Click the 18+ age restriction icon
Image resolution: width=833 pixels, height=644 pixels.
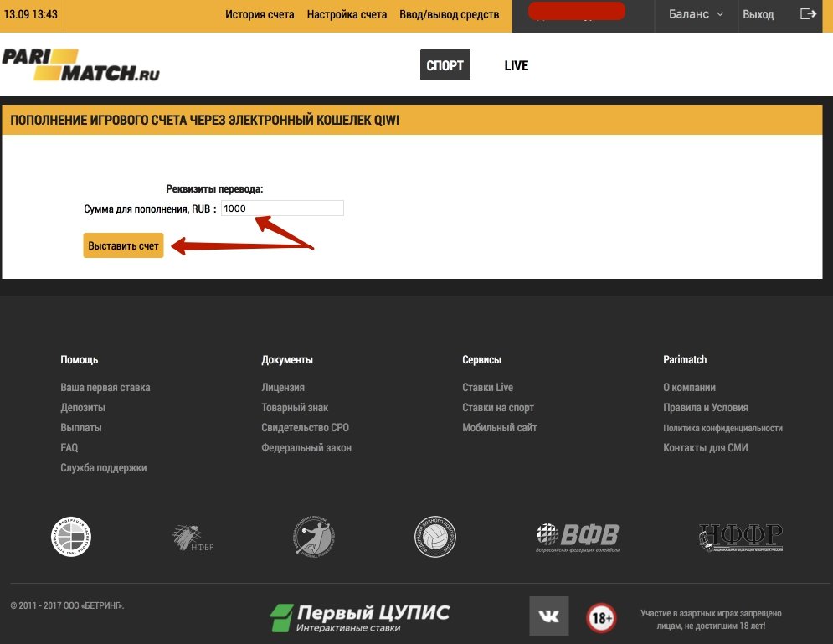[600, 618]
